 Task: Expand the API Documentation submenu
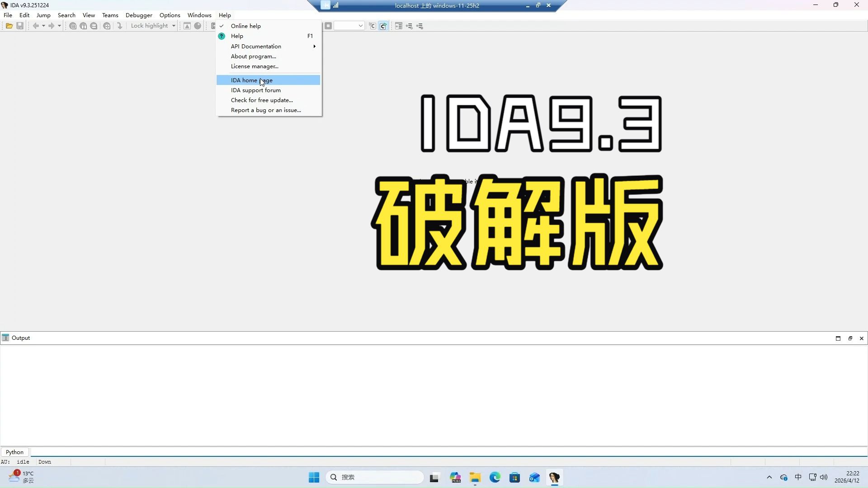269,46
